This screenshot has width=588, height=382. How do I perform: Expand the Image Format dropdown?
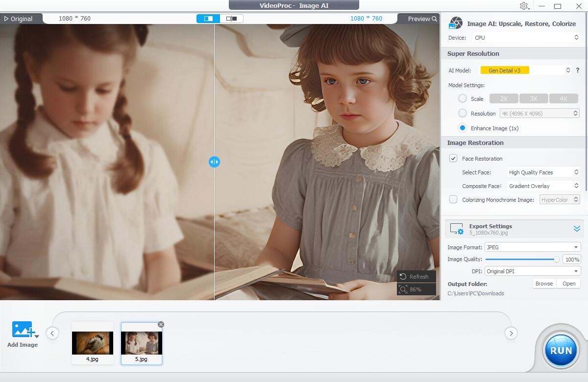(x=532, y=247)
